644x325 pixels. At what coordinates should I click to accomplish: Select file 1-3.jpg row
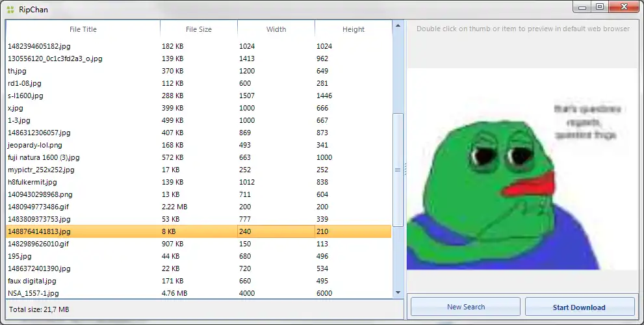(x=199, y=120)
